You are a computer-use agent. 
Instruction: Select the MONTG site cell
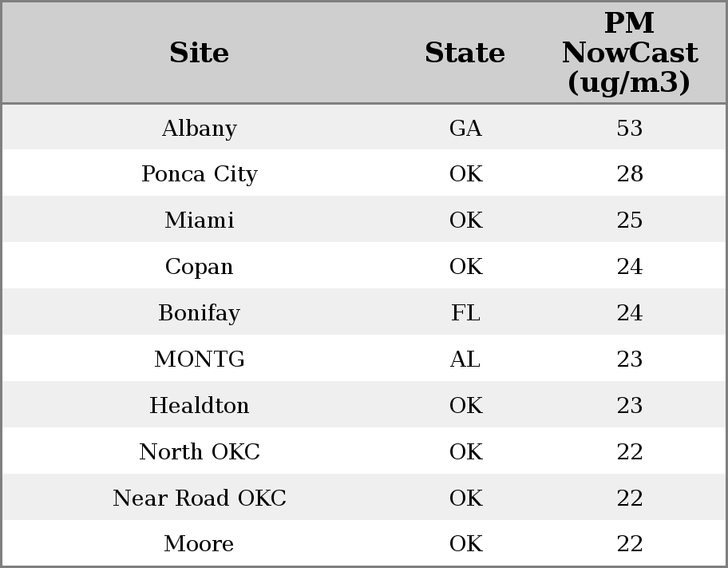point(199,359)
